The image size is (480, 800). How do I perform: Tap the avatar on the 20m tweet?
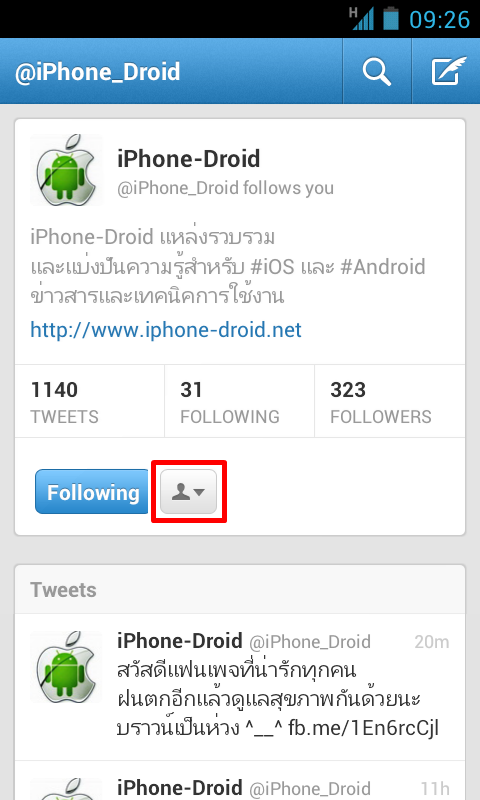[x=66, y=667]
